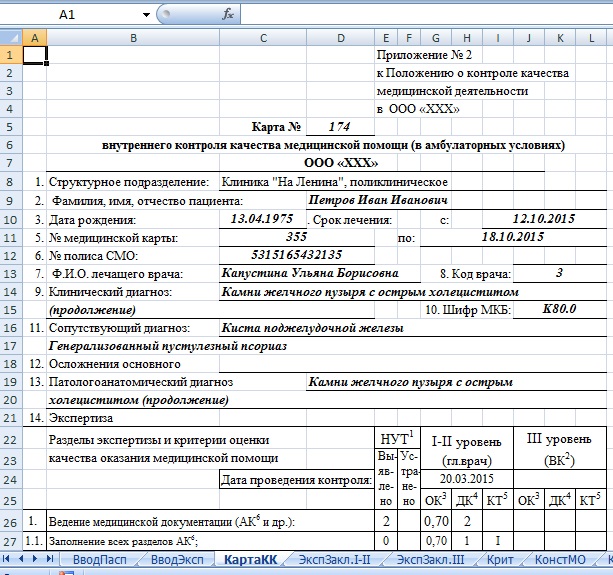Screen dimensions: 613x575
Task: Click III уровень header cell
Action: click(x=559, y=449)
